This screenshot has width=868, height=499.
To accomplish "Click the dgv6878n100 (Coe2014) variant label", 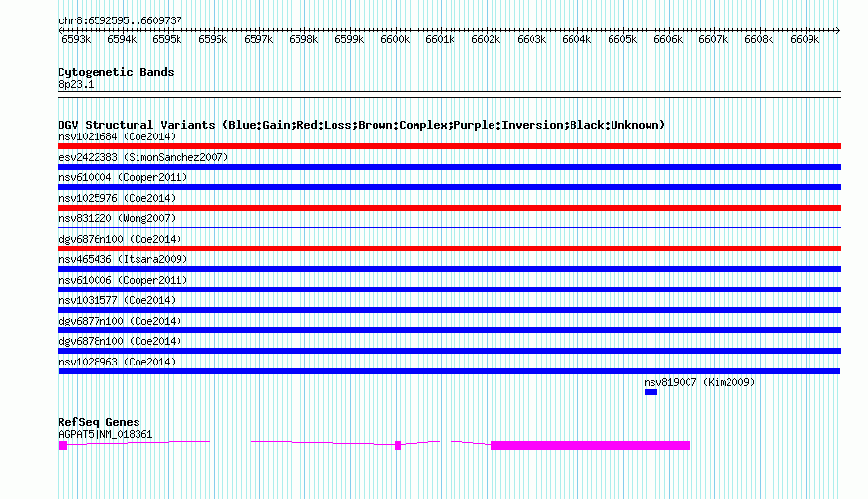I will 120,341.
